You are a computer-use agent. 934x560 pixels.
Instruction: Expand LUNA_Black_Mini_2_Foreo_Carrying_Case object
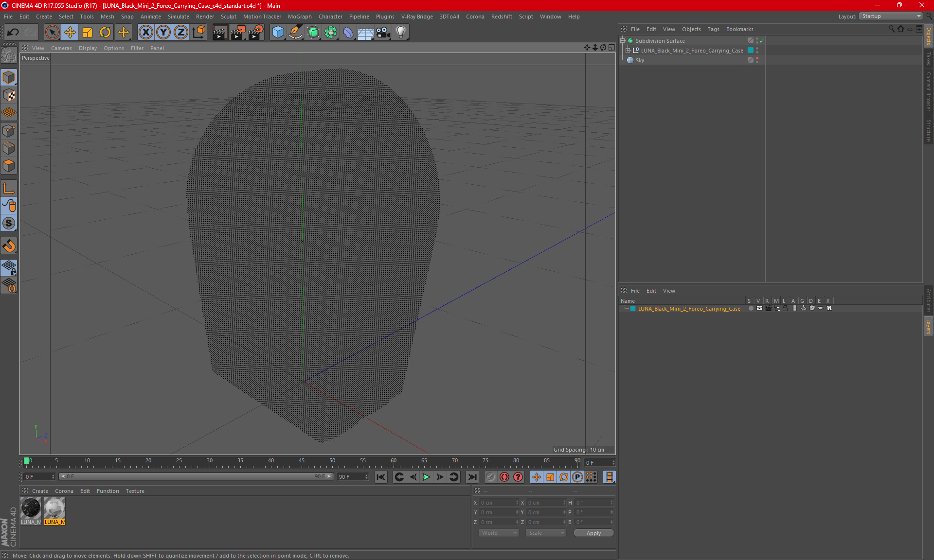coord(628,51)
